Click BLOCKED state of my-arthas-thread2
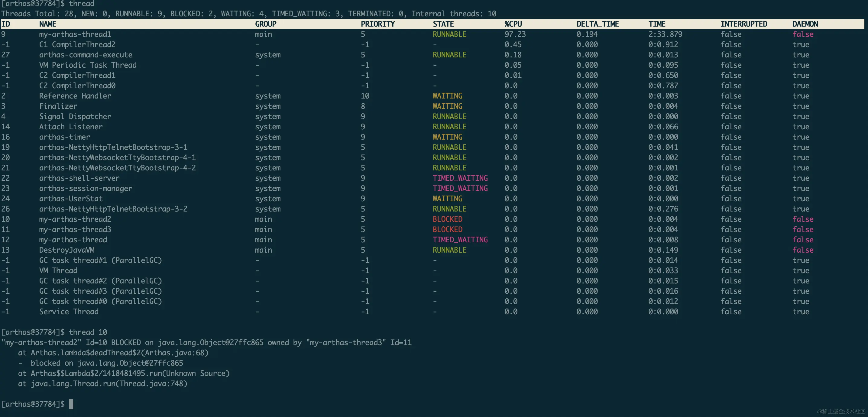Image resolution: width=868 pixels, height=417 pixels. click(448, 219)
